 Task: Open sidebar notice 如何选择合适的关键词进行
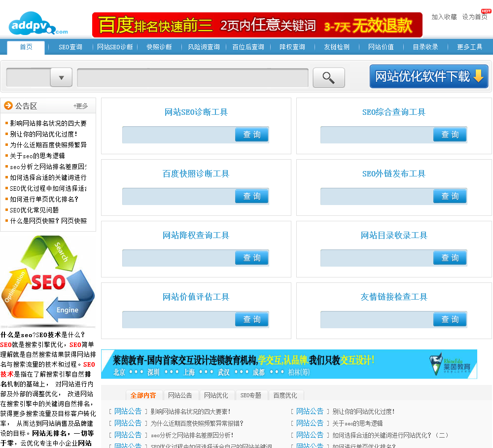point(48,177)
